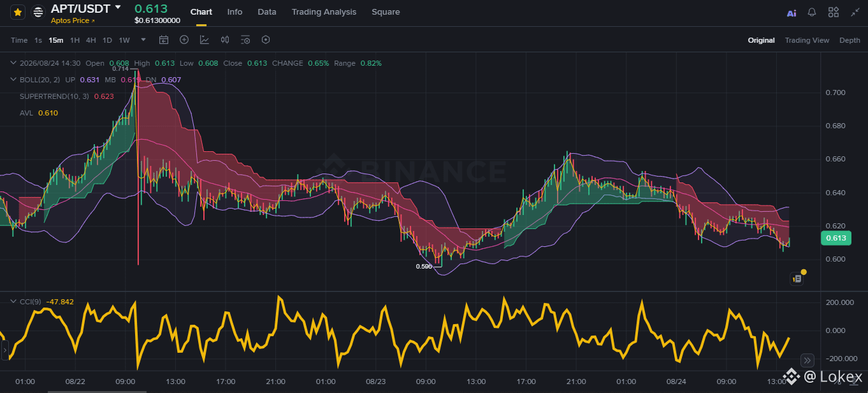Click the 0.596 low price marker
This screenshot has height=393, width=868.
point(424,267)
